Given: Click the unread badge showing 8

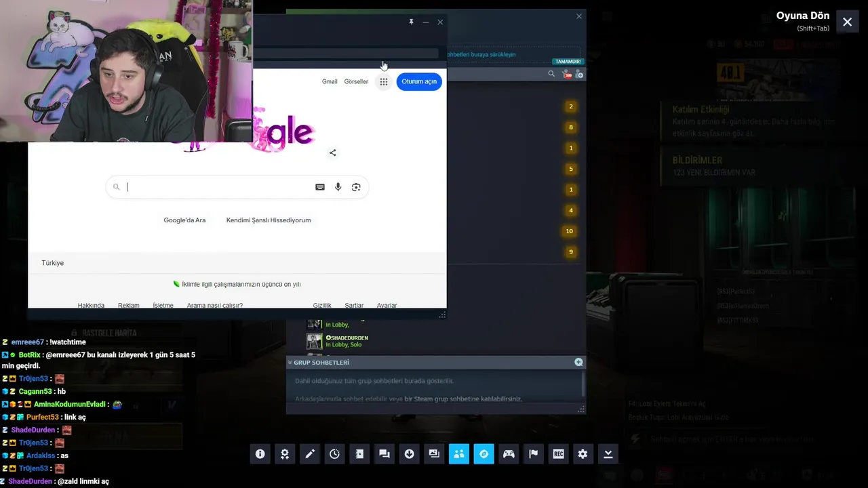Looking at the screenshot, I should 571,127.
